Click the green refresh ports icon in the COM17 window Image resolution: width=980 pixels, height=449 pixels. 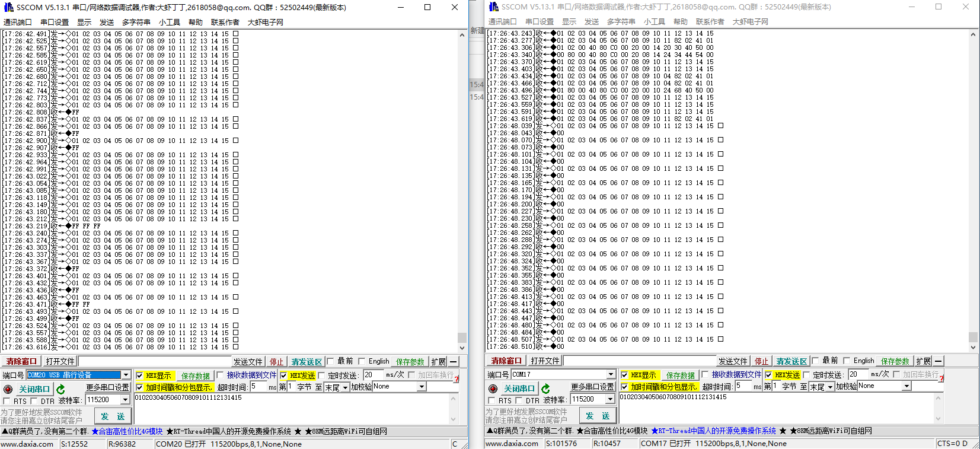pos(545,389)
